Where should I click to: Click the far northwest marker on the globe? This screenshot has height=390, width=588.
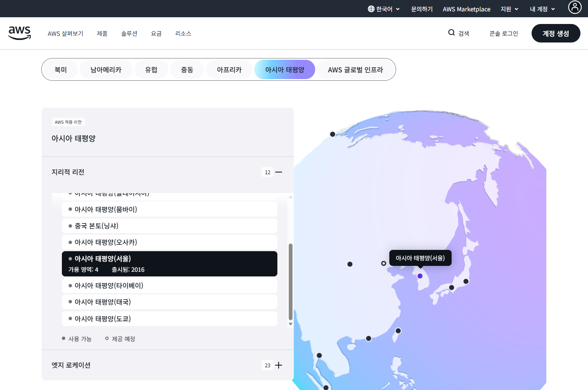pos(333,134)
